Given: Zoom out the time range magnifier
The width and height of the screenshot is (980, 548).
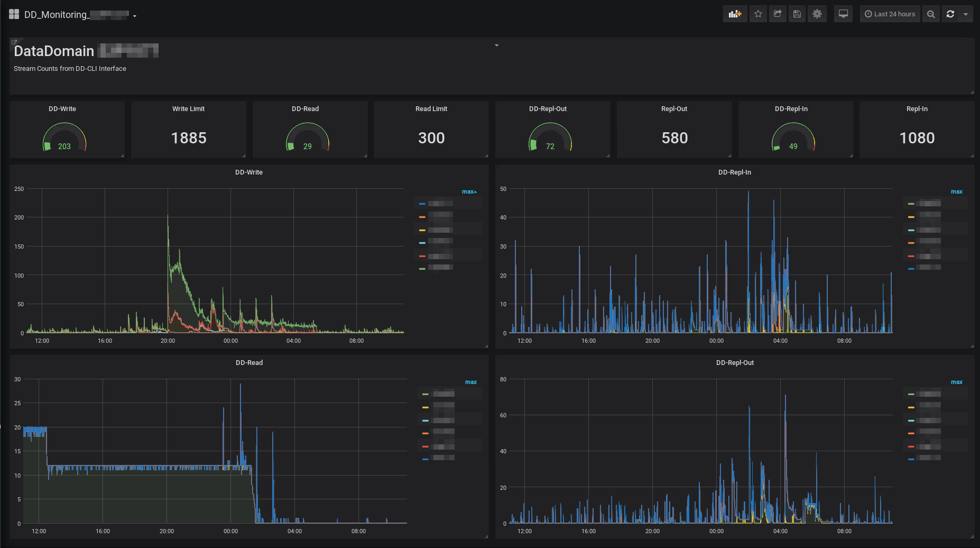Looking at the screenshot, I should [931, 14].
